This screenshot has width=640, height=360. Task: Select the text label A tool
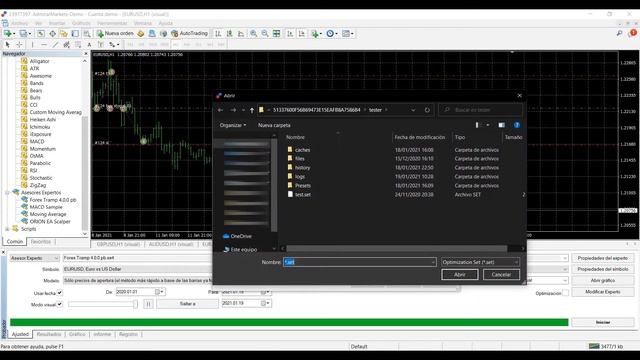(x=89, y=44)
